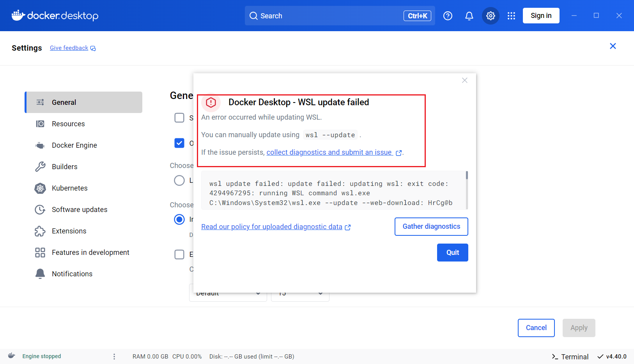Click the v4.40.0 version indicator
The image size is (634, 364).
(612, 357)
